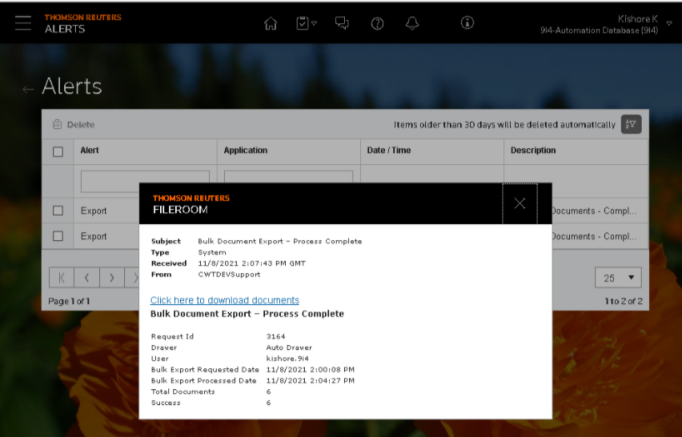This screenshot has height=437, width=682.
Task: Click the Application filter input field
Action: (288, 177)
